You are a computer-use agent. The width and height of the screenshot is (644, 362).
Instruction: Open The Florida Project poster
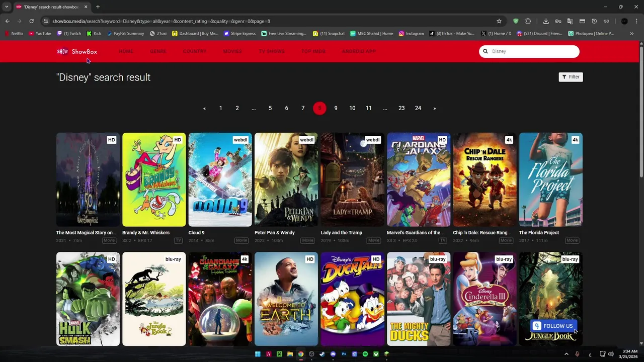[551, 179]
